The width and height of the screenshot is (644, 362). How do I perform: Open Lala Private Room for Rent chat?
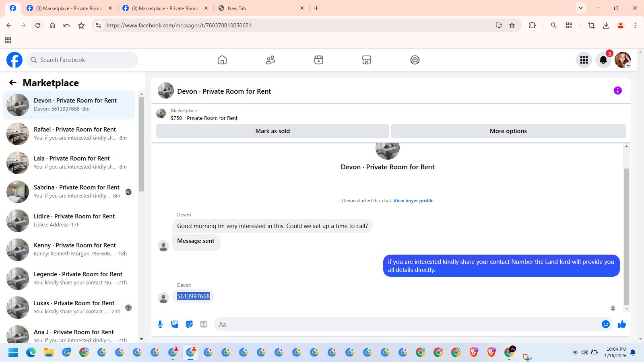pyautogui.click(x=69, y=163)
